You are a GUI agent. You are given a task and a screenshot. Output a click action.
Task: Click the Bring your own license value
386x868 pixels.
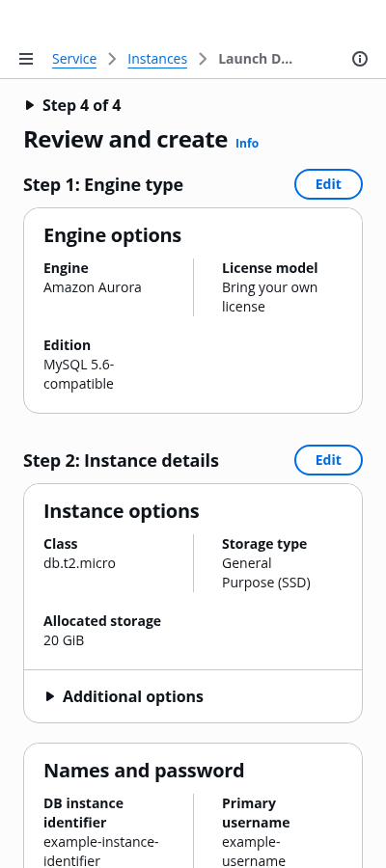(x=269, y=297)
